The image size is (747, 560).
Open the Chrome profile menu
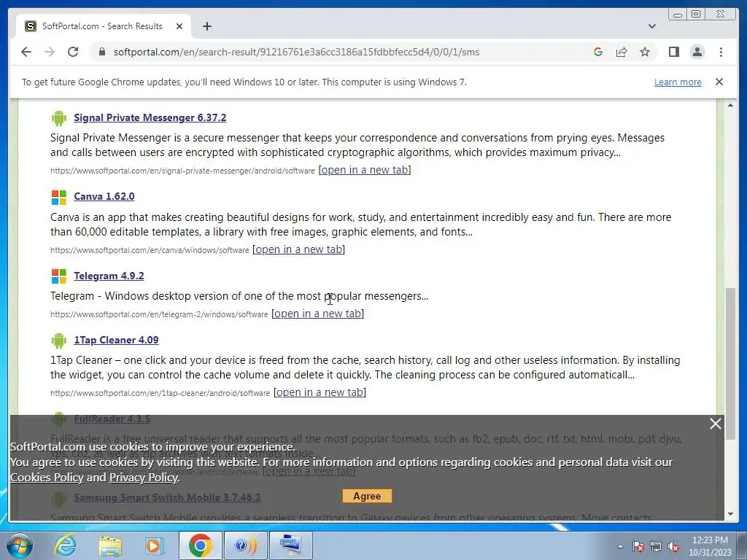(x=697, y=52)
